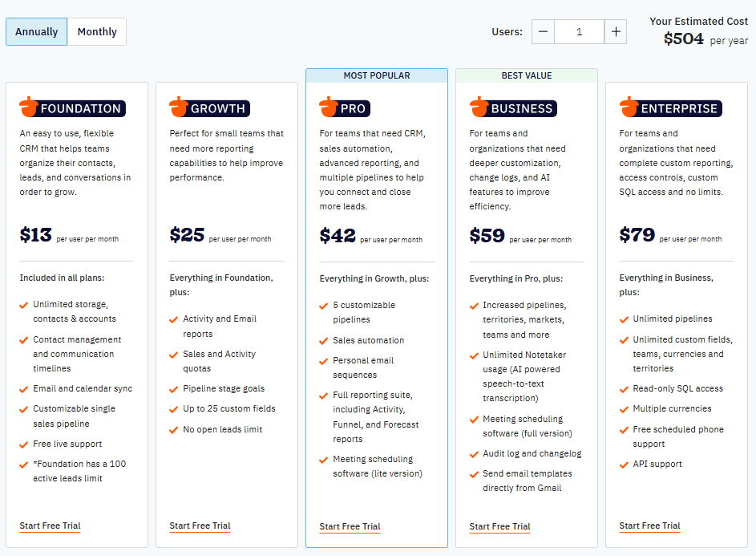Increase the number of users with plus
The height and width of the screenshot is (556, 756).
pos(615,31)
